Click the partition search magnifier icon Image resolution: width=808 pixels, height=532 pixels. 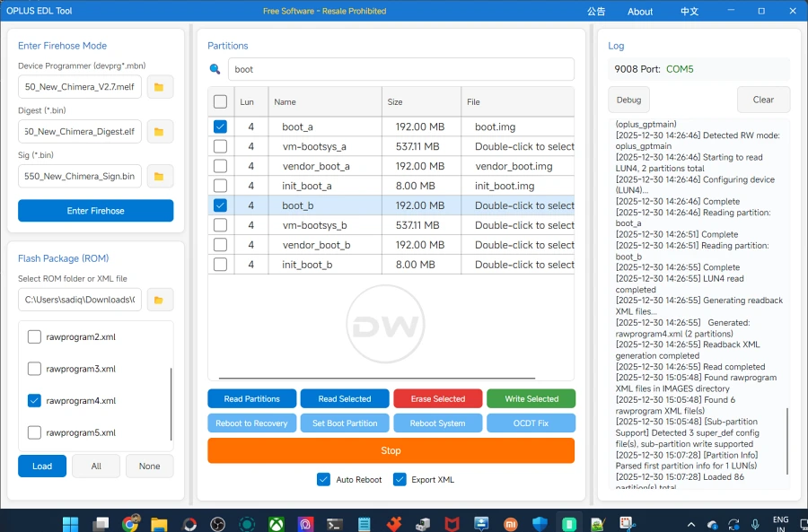(215, 69)
